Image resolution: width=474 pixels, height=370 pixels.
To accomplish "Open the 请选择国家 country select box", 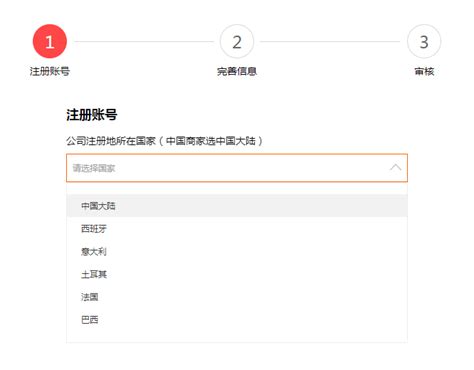I will [x=237, y=168].
